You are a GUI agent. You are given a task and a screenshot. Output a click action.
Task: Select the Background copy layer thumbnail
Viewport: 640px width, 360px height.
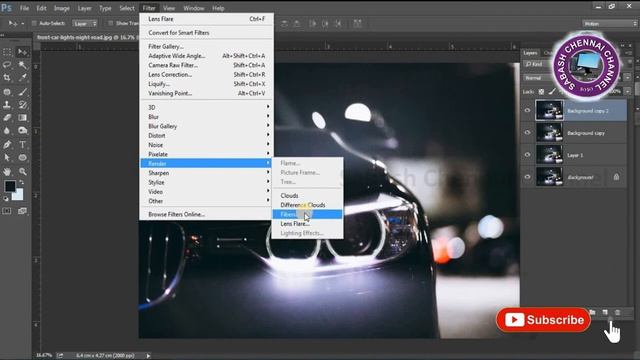pos(549,133)
